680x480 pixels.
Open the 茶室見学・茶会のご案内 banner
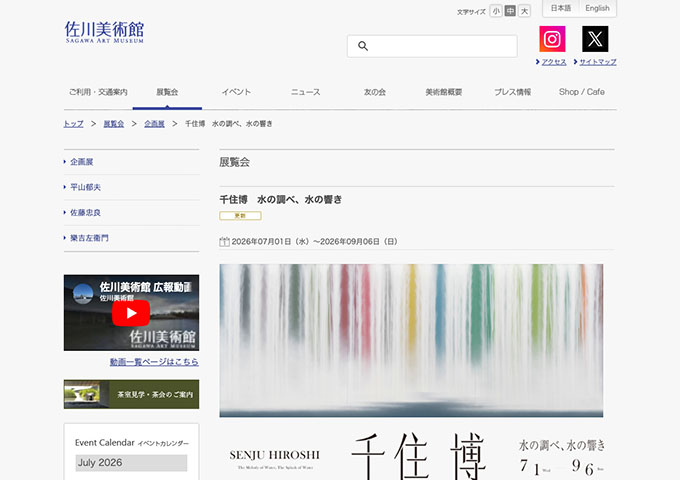click(131, 394)
